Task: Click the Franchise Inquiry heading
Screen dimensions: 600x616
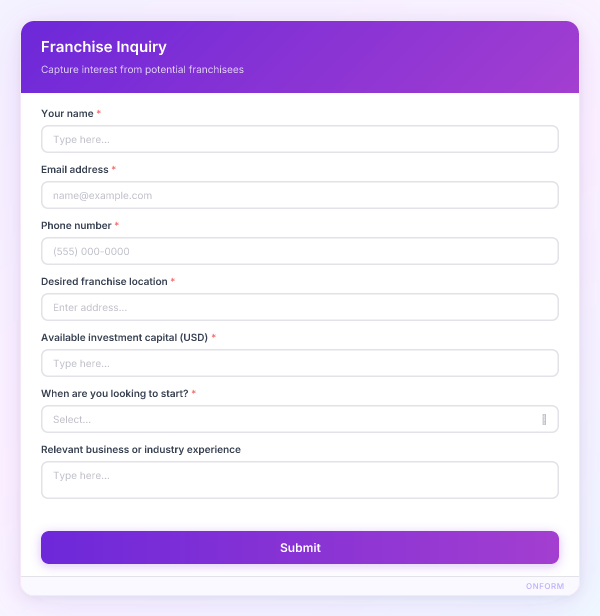Action: (x=104, y=47)
